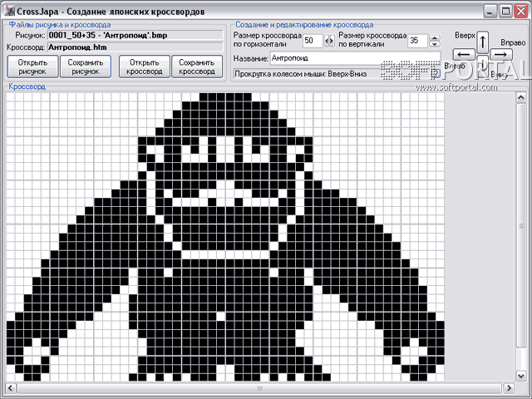The height and width of the screenshot is (399, 532).
Task: Click the vertical scrollbar thumb
Action: [x=521, y=226]
